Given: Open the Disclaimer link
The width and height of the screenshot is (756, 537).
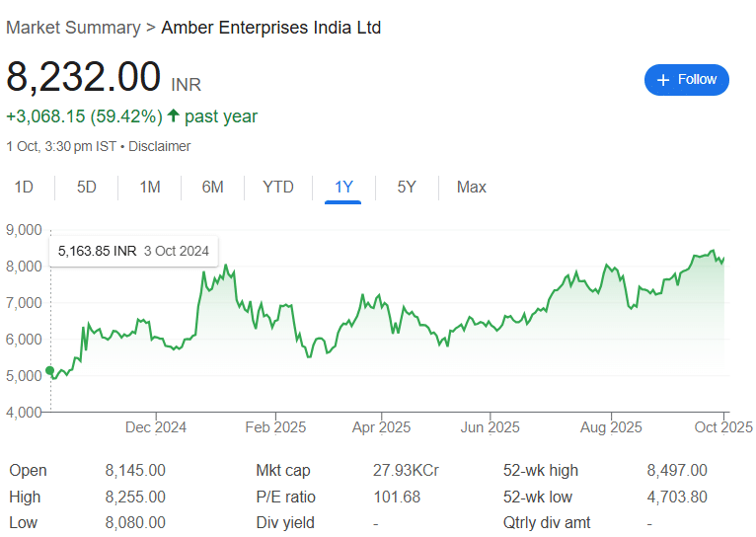Looking at the screenshot, I should pos(160,146).
